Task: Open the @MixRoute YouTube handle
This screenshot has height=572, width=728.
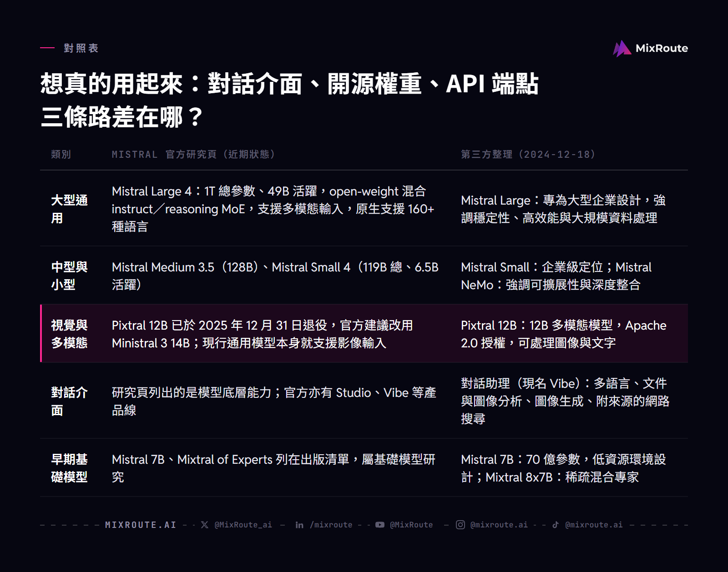Action: [411, 525]
